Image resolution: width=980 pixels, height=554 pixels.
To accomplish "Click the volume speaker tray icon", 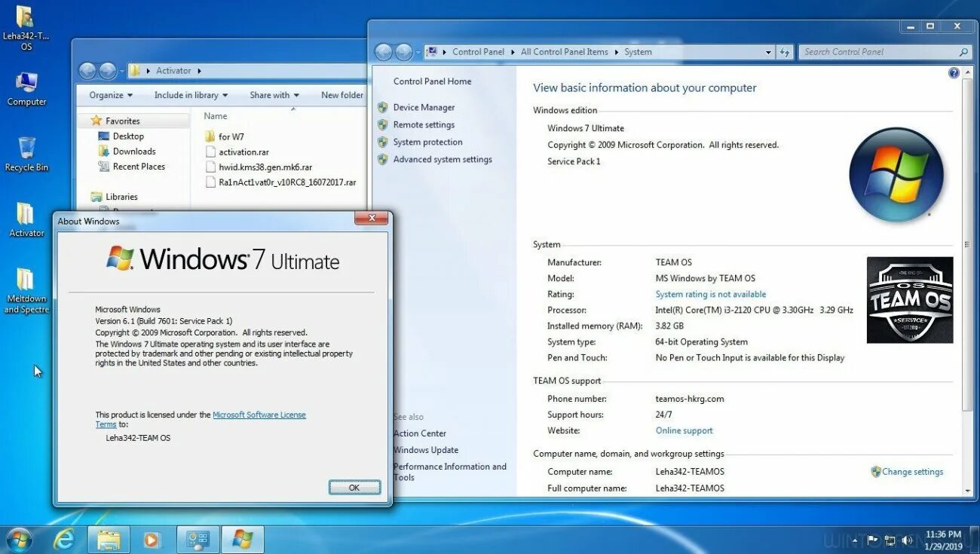I will point(908,540).
